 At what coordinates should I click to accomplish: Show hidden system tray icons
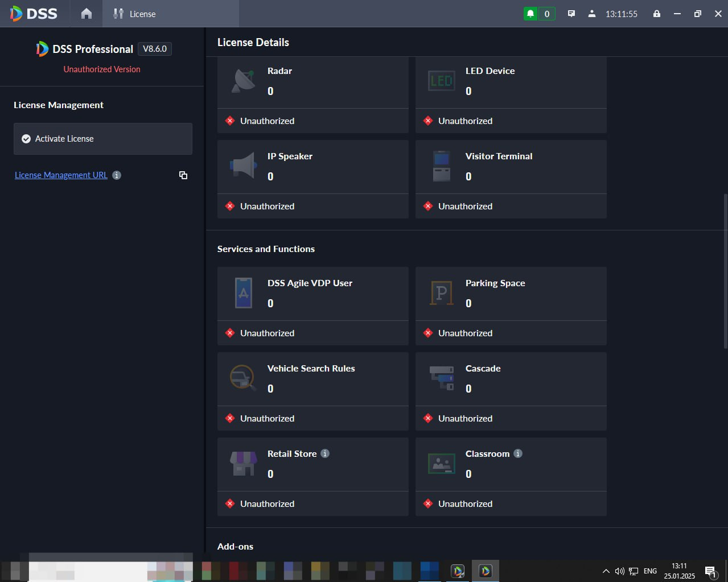[606, 571]
